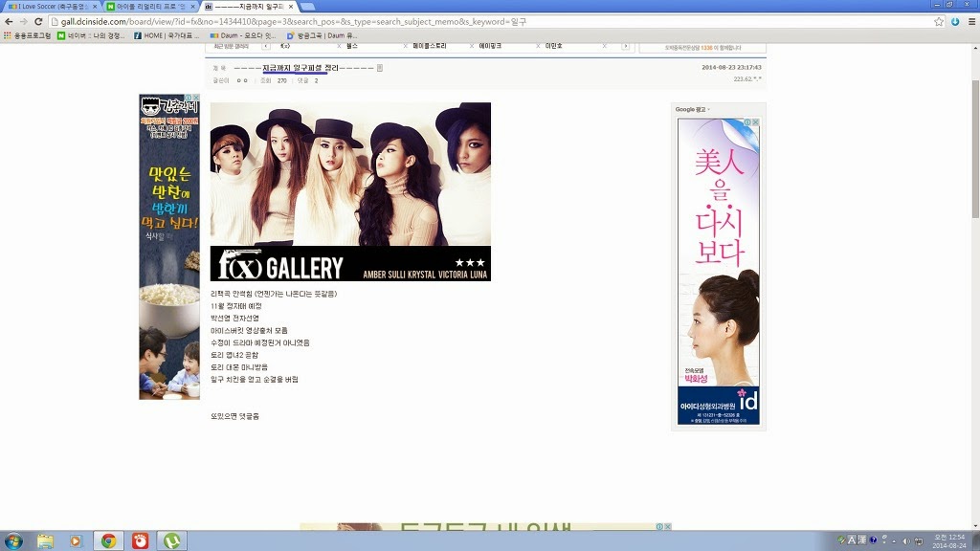Image resolution: width=980 pixels, height=551 pixels.
Task: Click IME help question icon
Action: [x=873, y=540]
